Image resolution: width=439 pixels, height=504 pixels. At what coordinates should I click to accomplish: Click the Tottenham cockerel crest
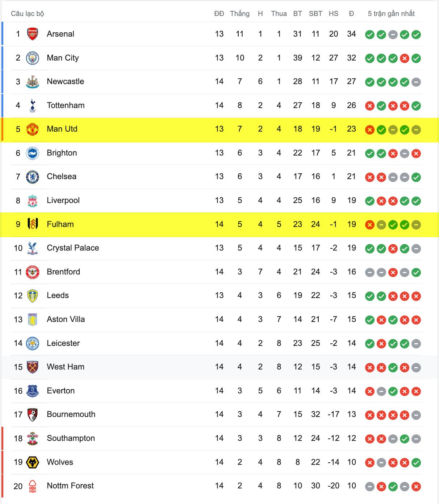click(x=33, y=106)
